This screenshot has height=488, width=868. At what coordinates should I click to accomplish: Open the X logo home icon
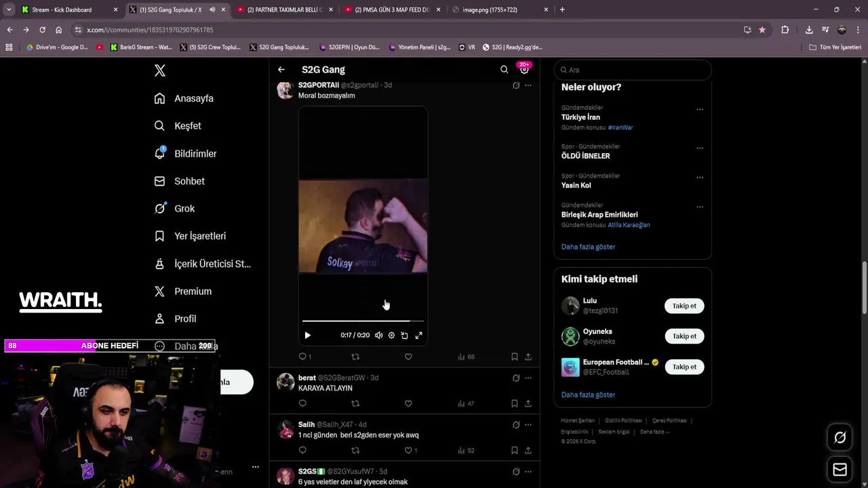pos(160,70)
